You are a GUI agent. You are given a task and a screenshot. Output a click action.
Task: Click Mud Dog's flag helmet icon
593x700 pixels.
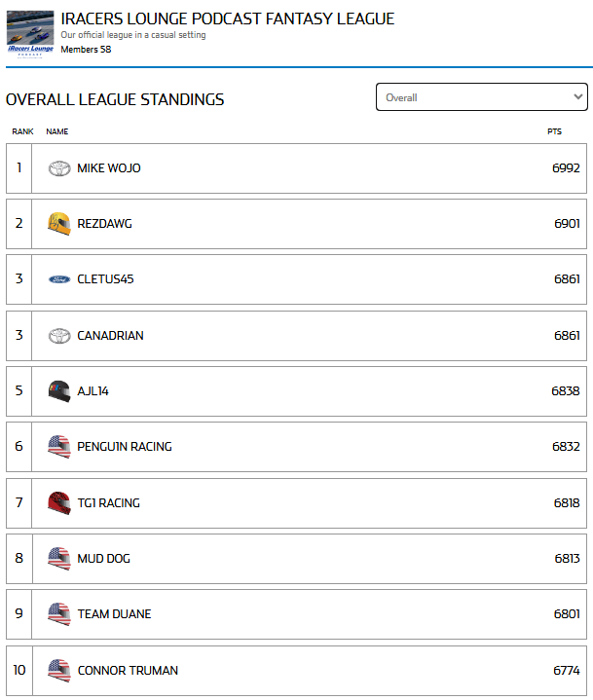click(59, 559)
